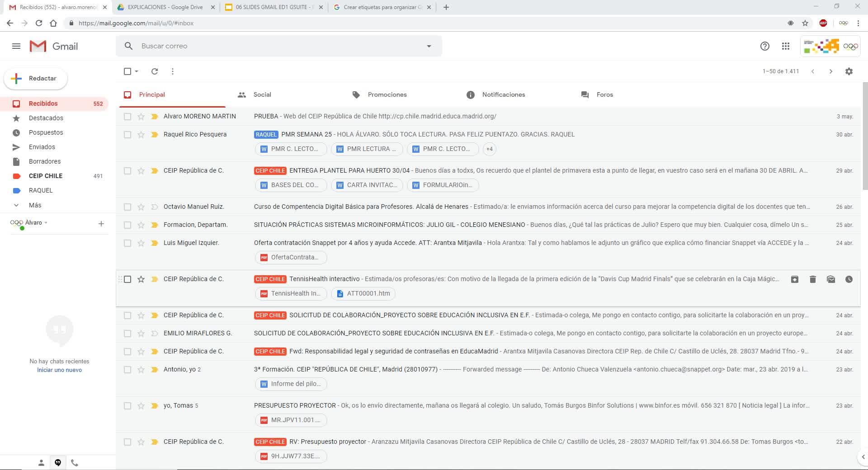The height and width of the screenshot is (470, 868).
Task: Snooze the TennisHealth interactivo email
Action: pyautogui.click(x=849, y=279)
